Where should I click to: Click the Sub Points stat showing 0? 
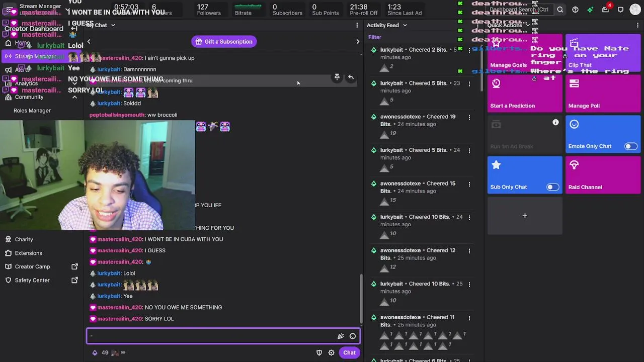[325, 10]
